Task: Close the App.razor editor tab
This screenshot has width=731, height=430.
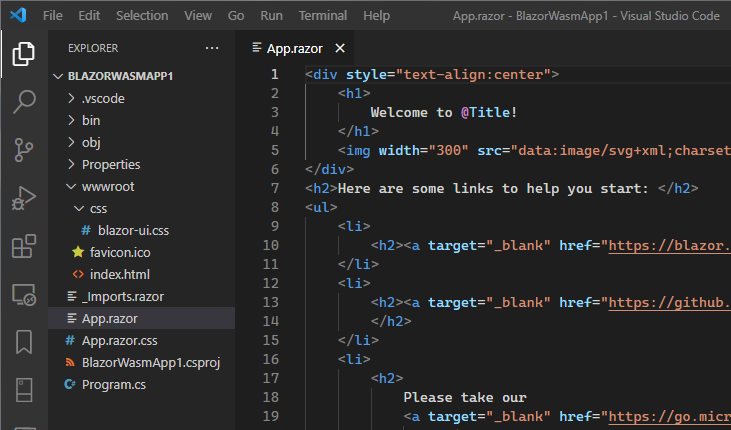Action: click(x=340, y=48)
